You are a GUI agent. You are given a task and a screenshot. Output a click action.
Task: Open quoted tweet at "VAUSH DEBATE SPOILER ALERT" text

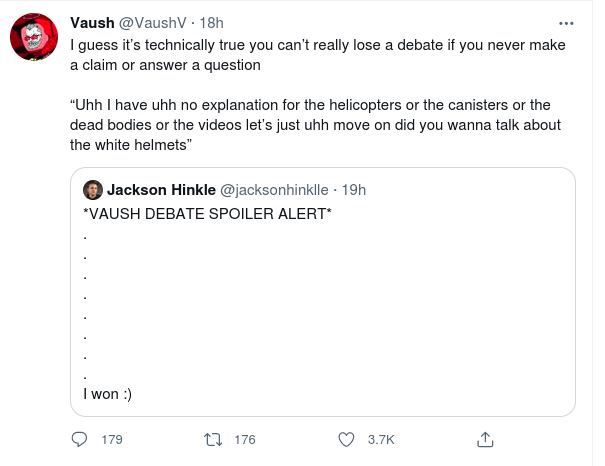coord(206,213)
